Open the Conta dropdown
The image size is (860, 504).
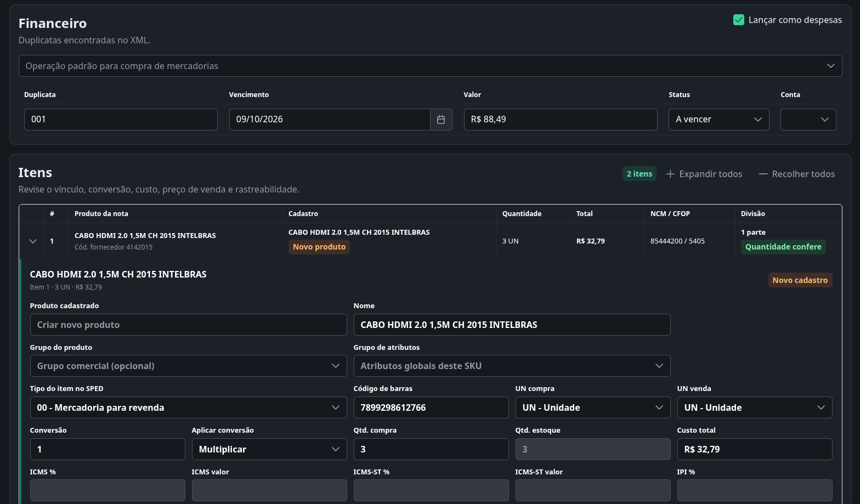tap(808, 120)
